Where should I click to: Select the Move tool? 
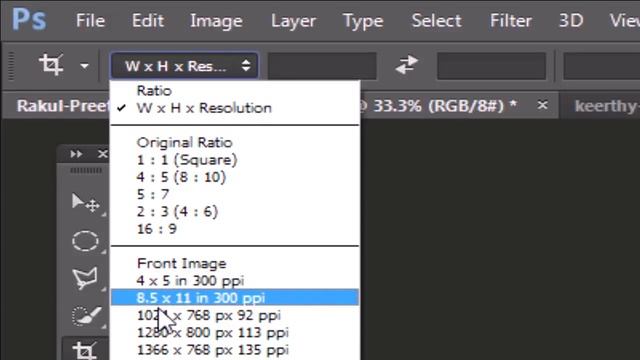(85, 203)
